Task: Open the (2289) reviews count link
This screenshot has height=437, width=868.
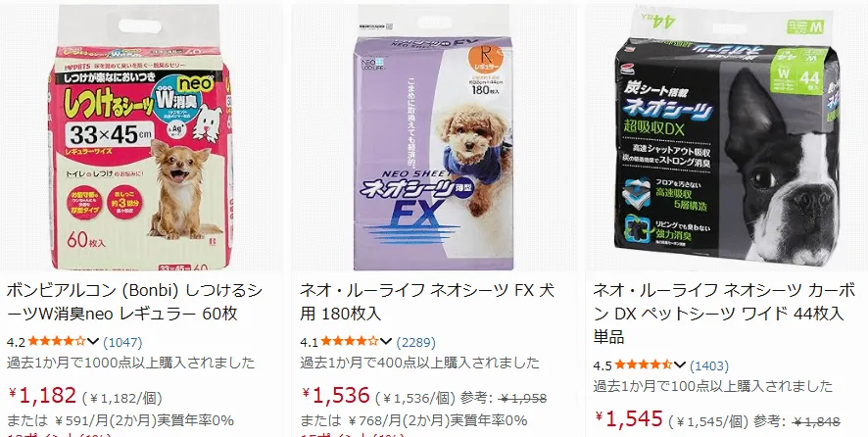Action: [415, 342]
